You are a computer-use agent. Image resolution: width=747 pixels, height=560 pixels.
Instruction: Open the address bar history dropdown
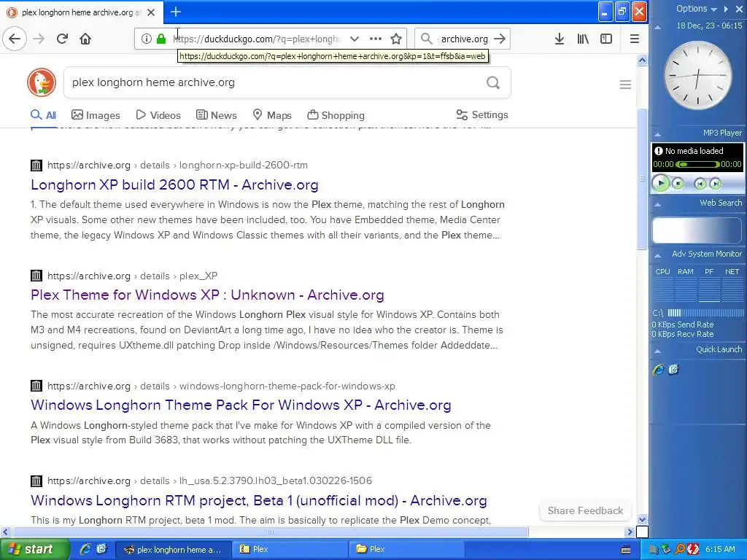pos(355,39)
